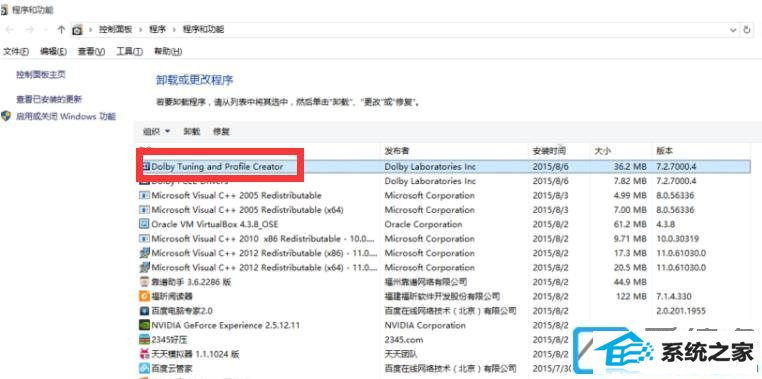The width and height of the screenshot is (762, 379).
Task: Click the 2015/7/30 install date cell
Action: coord(552,368)
